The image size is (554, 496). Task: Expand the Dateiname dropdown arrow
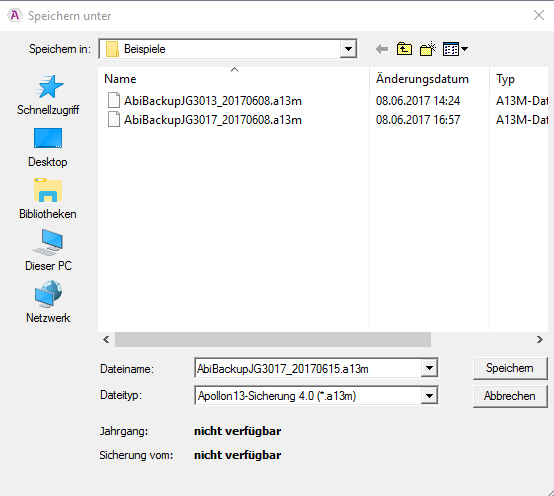pyautogui.click(x=429, y=368)
